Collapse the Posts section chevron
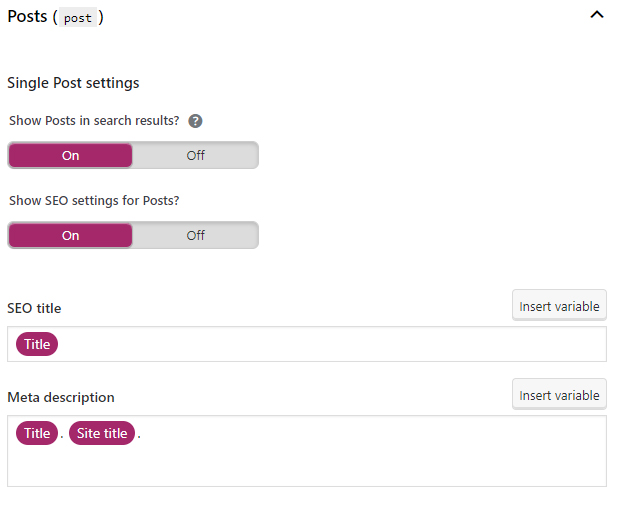This screenshot has width=617, height=506. click(x=597, y=15)
